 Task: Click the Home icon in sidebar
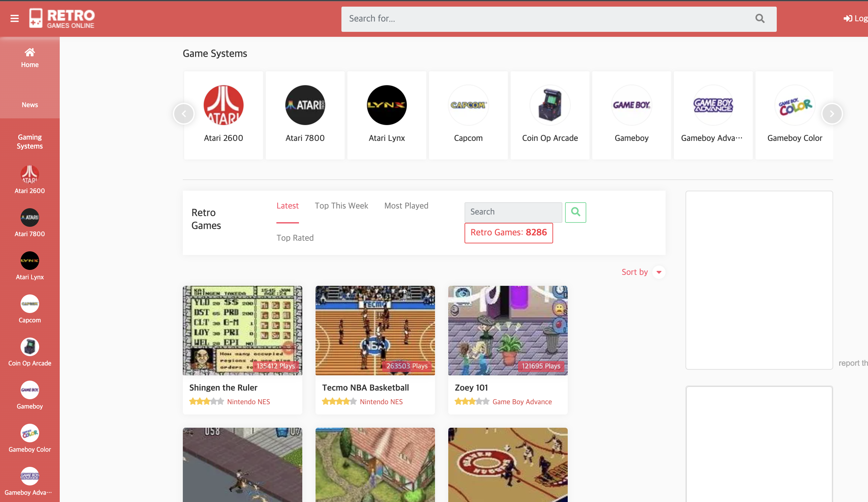point(30,52)
